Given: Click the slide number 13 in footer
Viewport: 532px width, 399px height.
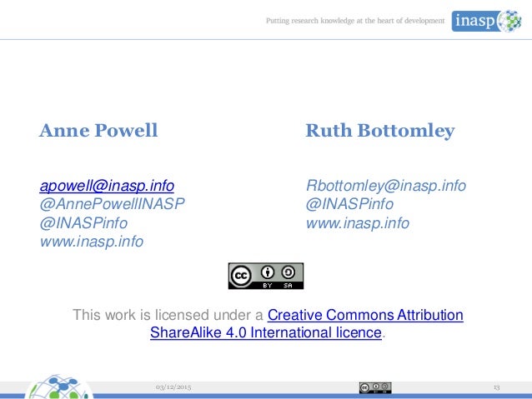Looking at the screenshot, I should pyautogui.click(x=496, y=387).
